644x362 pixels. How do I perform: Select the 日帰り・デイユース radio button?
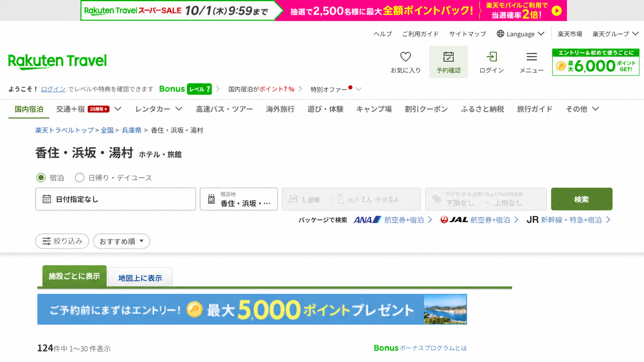click(79, 178)
